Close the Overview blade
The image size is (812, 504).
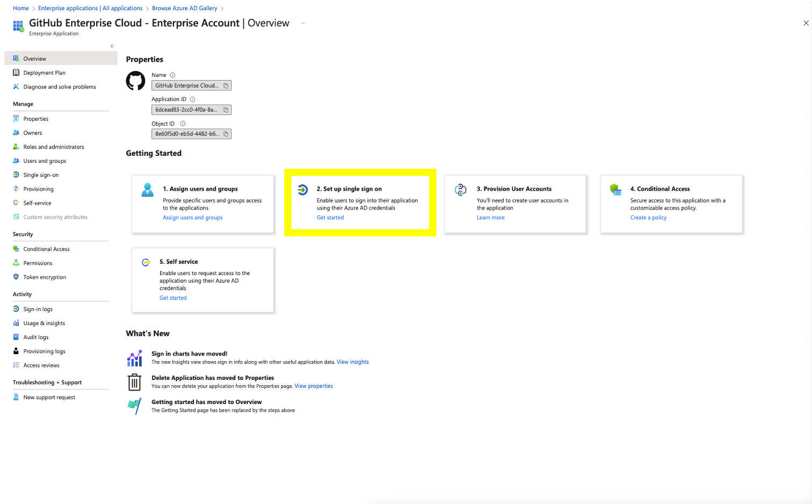click(806, 23)
